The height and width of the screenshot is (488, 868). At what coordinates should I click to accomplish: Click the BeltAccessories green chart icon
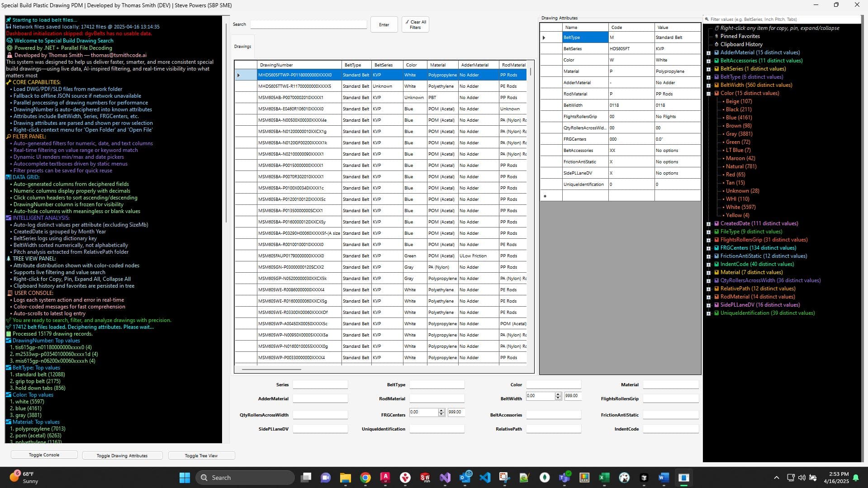pos(716,60)
